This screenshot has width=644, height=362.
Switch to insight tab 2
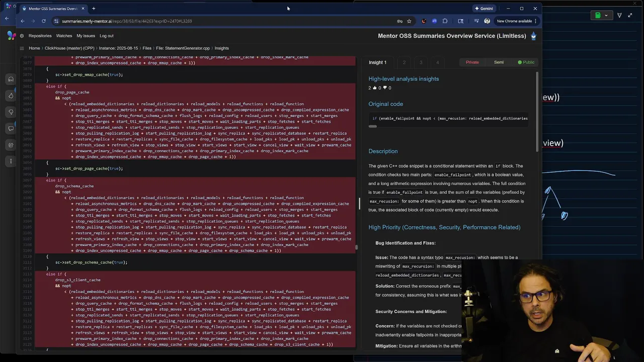click(404, 62)
